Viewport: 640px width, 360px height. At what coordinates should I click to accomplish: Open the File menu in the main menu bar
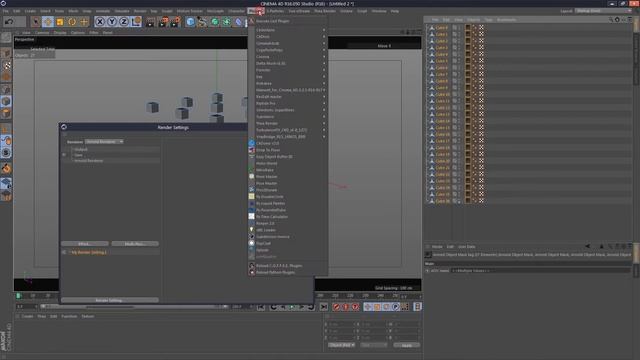[6, 11]
